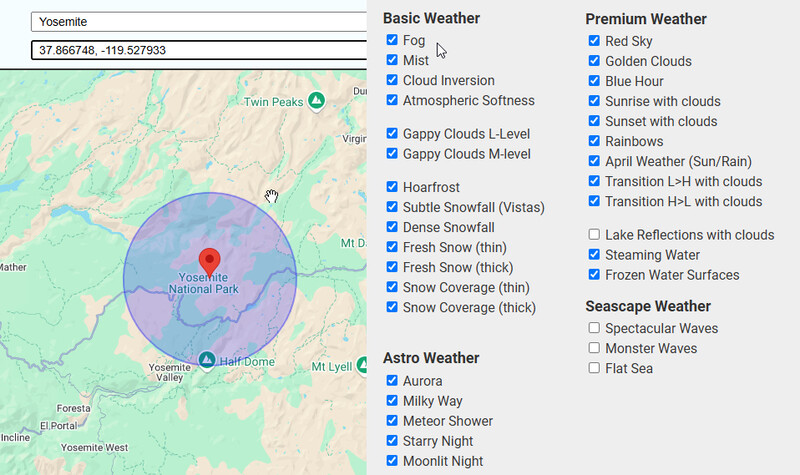Click the Yosemite Valley map label

pyautogui.click(x=169, y=372)
